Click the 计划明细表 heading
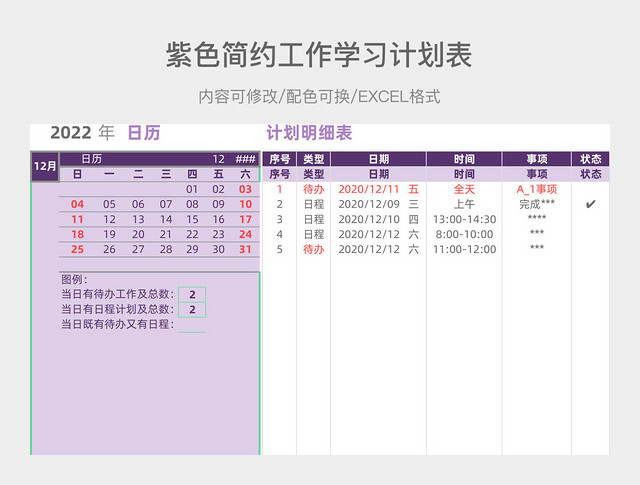The width and height of the screenshot is (640, 485). 309,133
